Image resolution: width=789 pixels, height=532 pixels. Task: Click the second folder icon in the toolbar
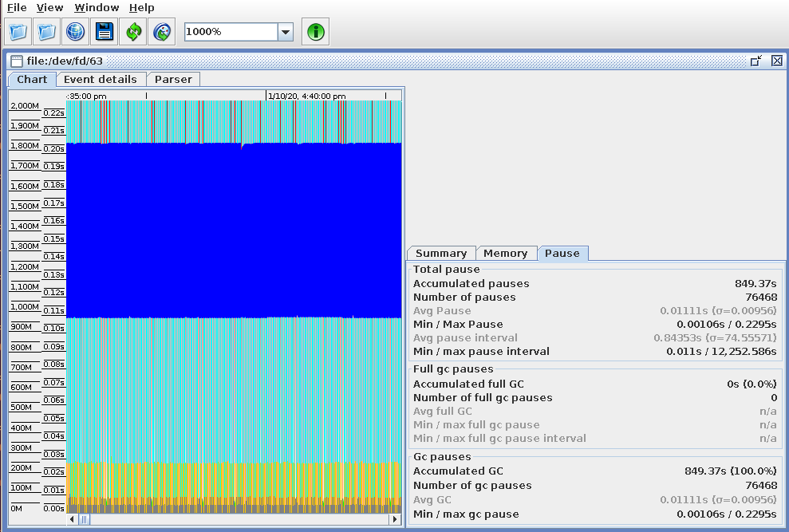tap(47, 32)
